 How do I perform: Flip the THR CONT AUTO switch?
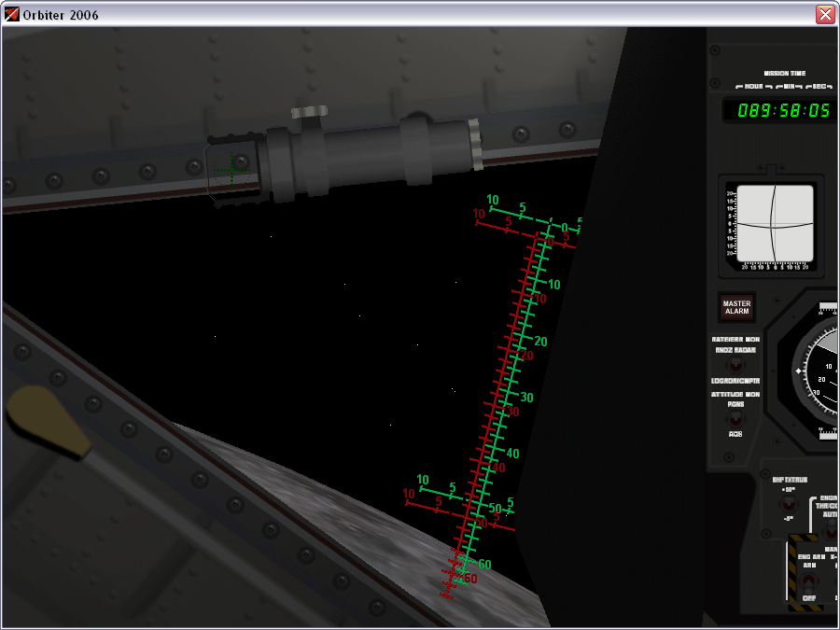pos(832,530)
